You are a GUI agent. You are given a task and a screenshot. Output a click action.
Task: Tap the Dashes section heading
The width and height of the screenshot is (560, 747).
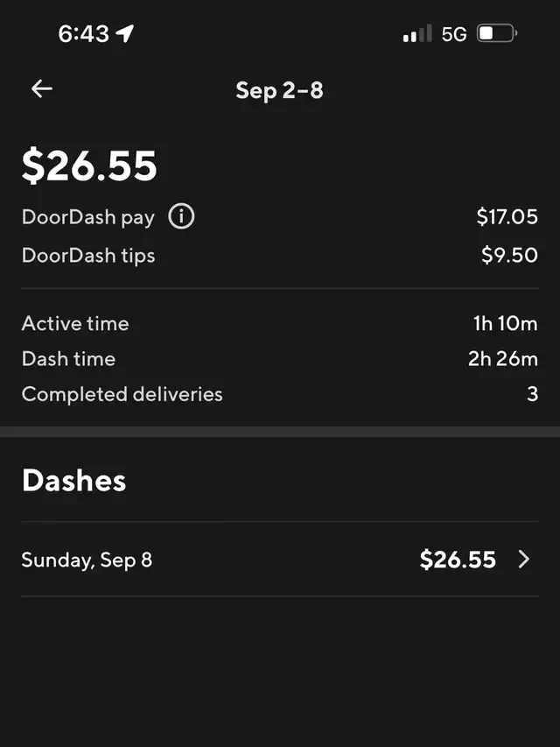point(73,480)
